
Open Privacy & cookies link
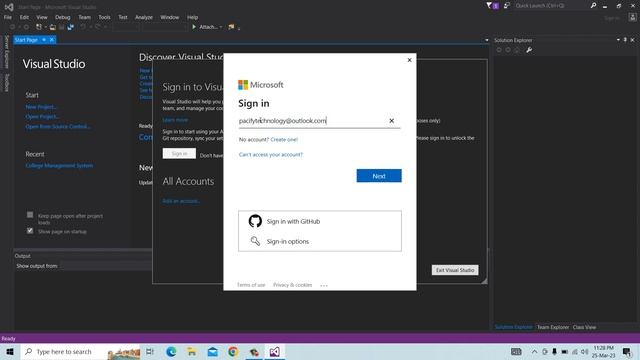(292, 285)
